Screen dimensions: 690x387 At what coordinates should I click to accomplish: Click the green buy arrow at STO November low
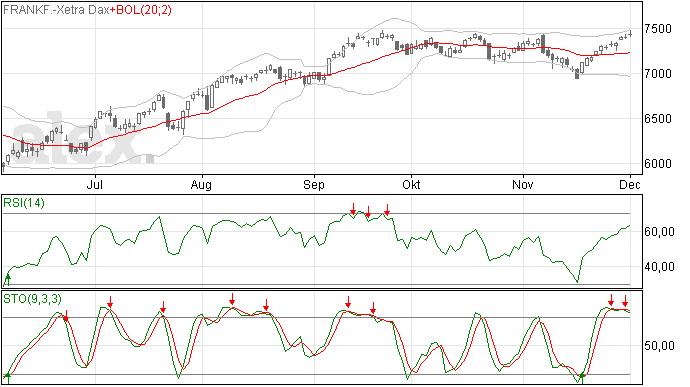[582, 377]
